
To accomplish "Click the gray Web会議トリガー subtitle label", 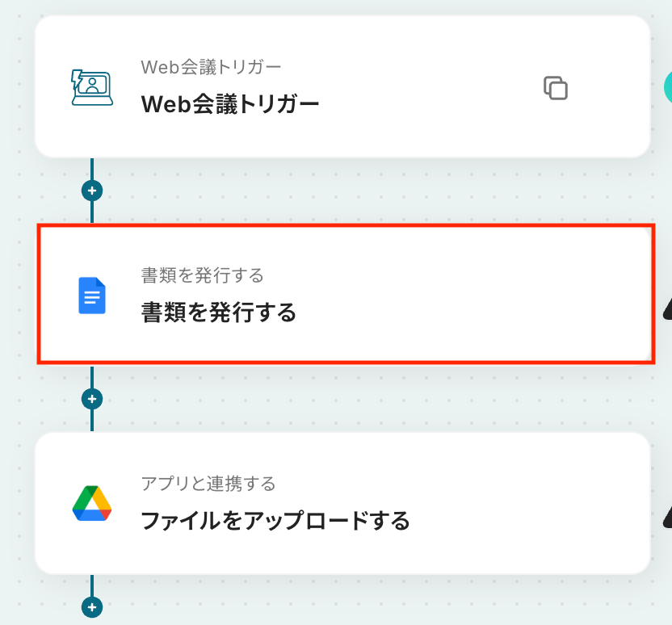I will 211,67.
